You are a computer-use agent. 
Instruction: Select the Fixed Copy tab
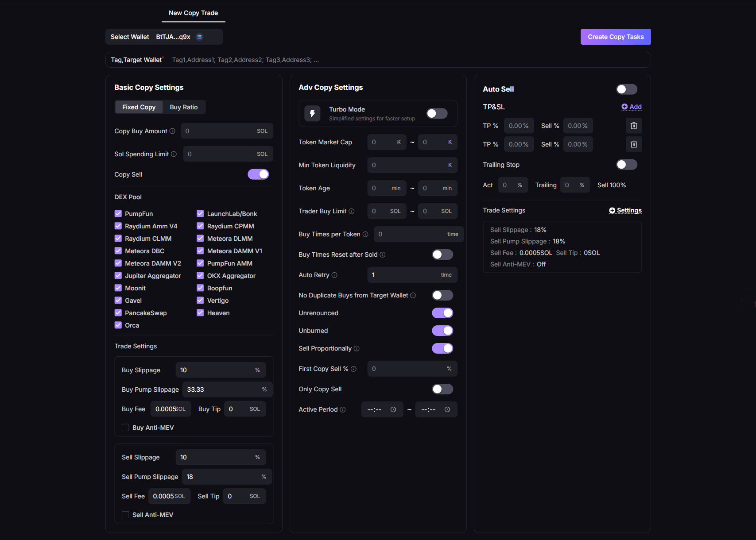pyautogui.click(x=139, y=107)
